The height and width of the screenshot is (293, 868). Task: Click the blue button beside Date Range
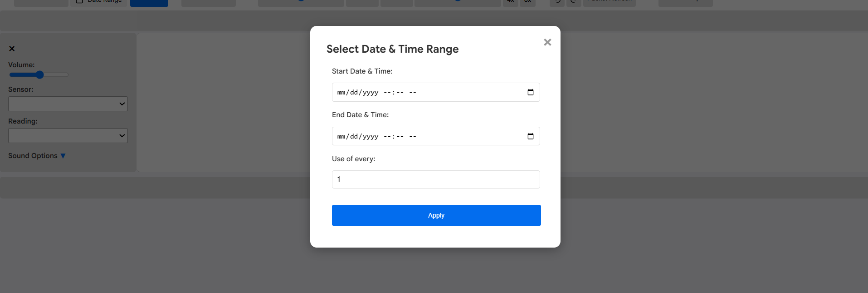pyautogui.click(x=149, y=2)
